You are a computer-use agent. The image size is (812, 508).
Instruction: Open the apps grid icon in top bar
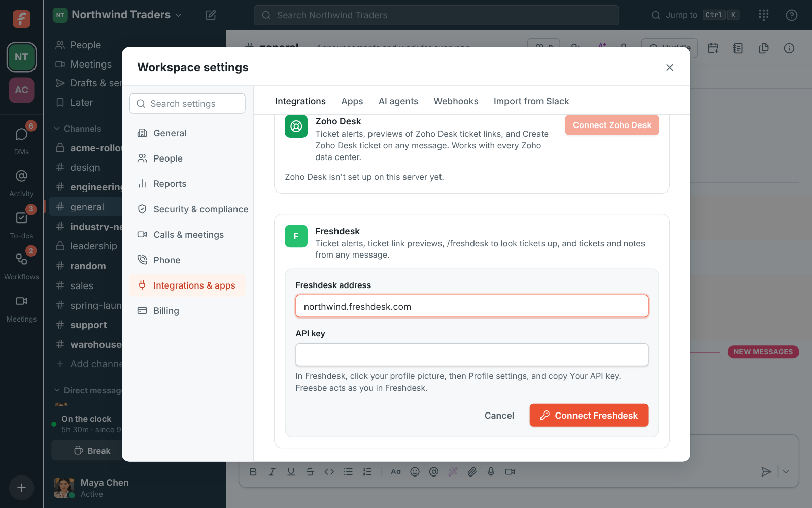click(x=764, y=15)
